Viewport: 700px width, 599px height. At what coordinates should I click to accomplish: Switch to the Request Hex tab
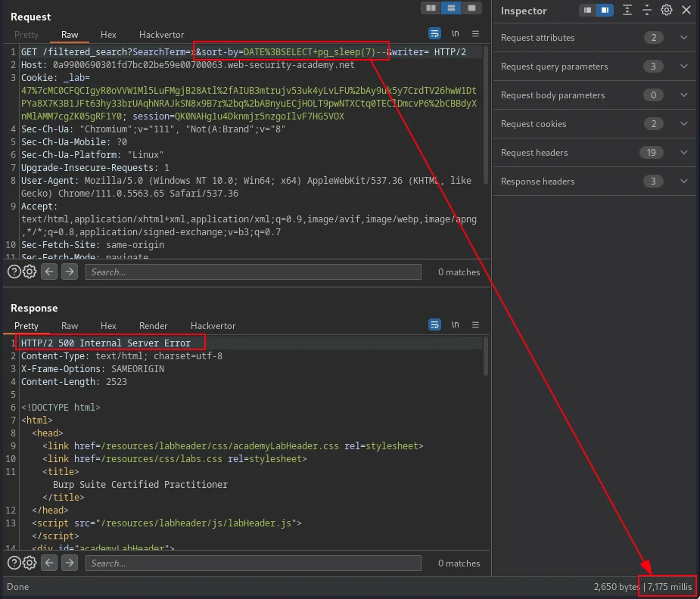coord(108,34)
